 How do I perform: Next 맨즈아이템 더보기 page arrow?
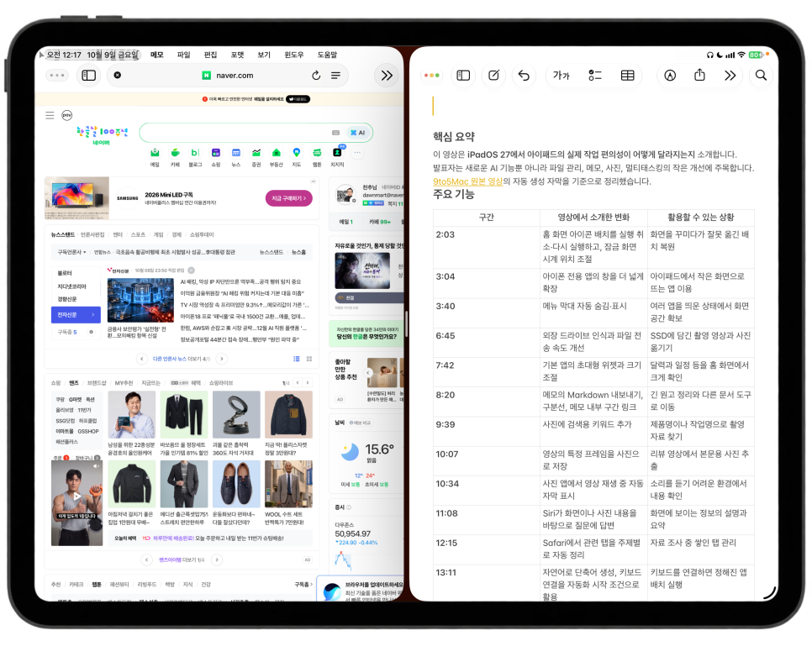click(x=217, y=559)
